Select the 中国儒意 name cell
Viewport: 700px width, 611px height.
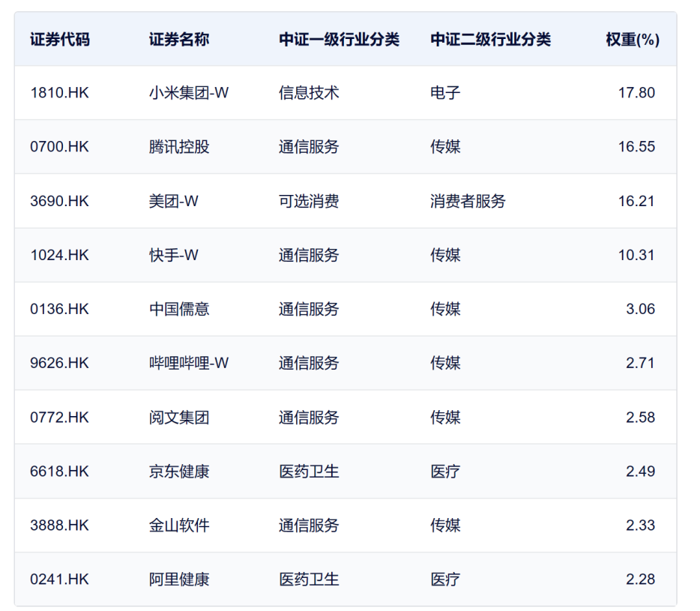pos(179,309)
